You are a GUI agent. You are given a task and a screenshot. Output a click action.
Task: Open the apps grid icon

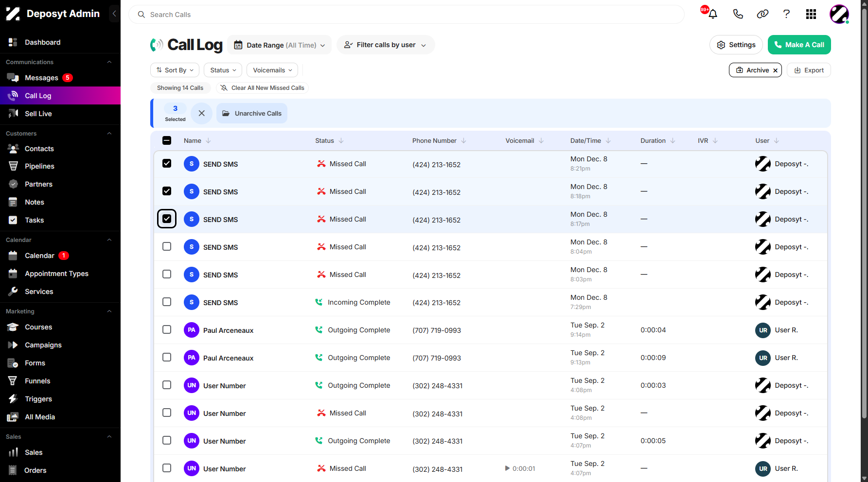(x=811, y=14)
